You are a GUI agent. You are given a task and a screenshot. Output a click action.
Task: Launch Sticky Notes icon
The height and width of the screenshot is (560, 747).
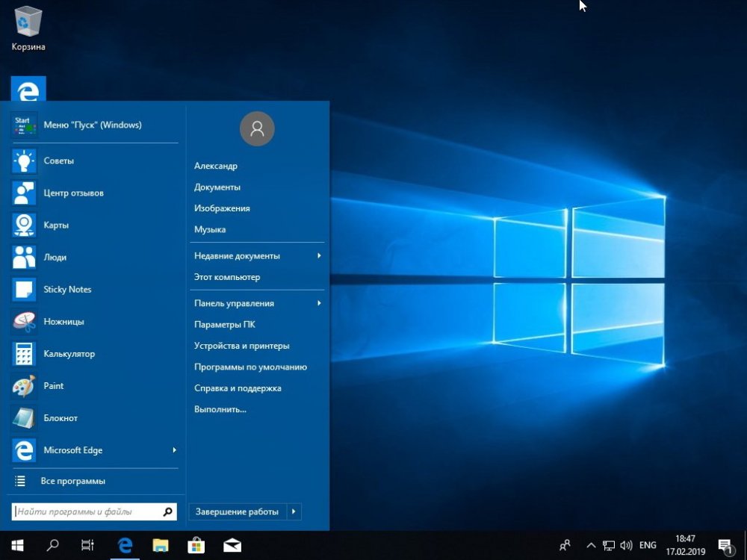[x=24, y=290]
